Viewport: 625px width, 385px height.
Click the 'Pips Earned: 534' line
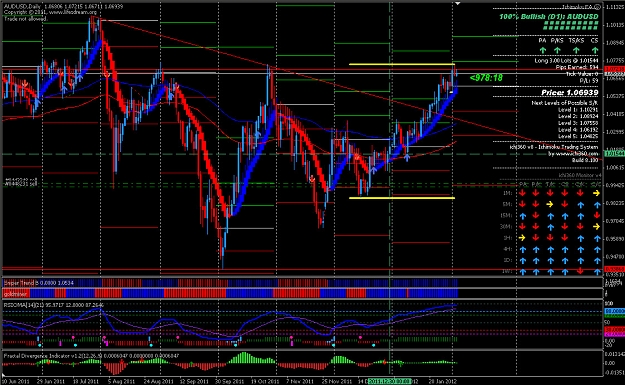(577, 67)
